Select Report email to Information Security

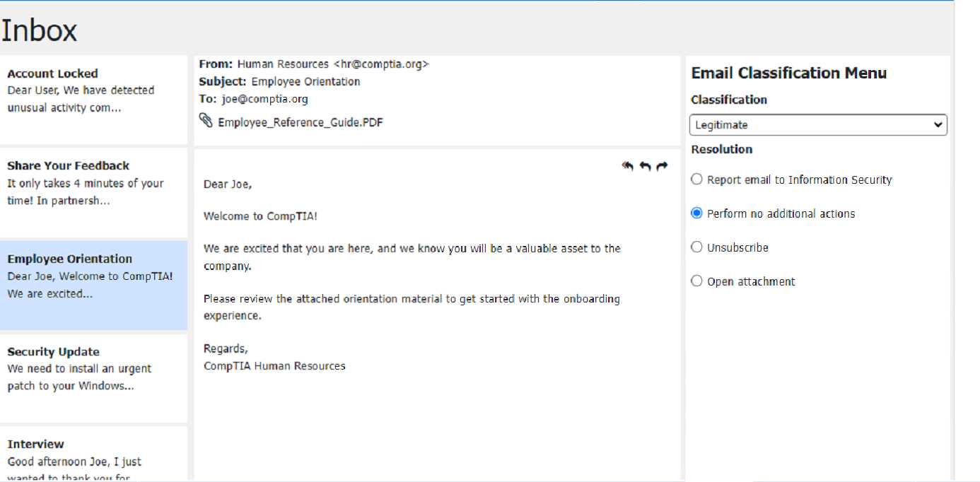697,180
